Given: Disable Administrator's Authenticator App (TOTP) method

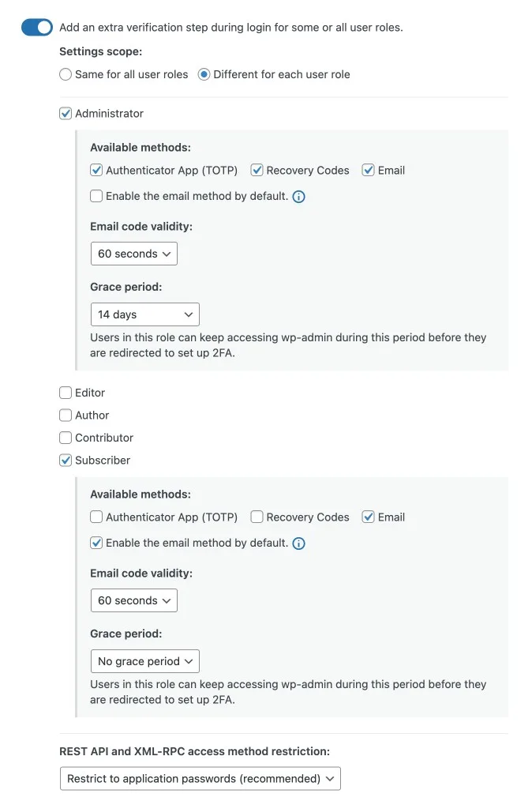Looking at the screenshot, I should tap(96, 170).
